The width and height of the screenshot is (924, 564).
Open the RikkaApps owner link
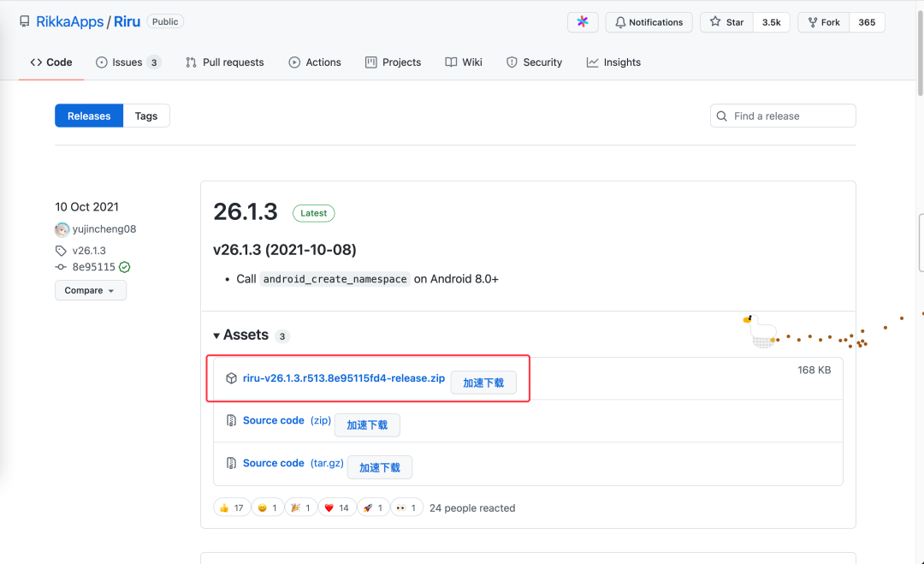(69, 21)
